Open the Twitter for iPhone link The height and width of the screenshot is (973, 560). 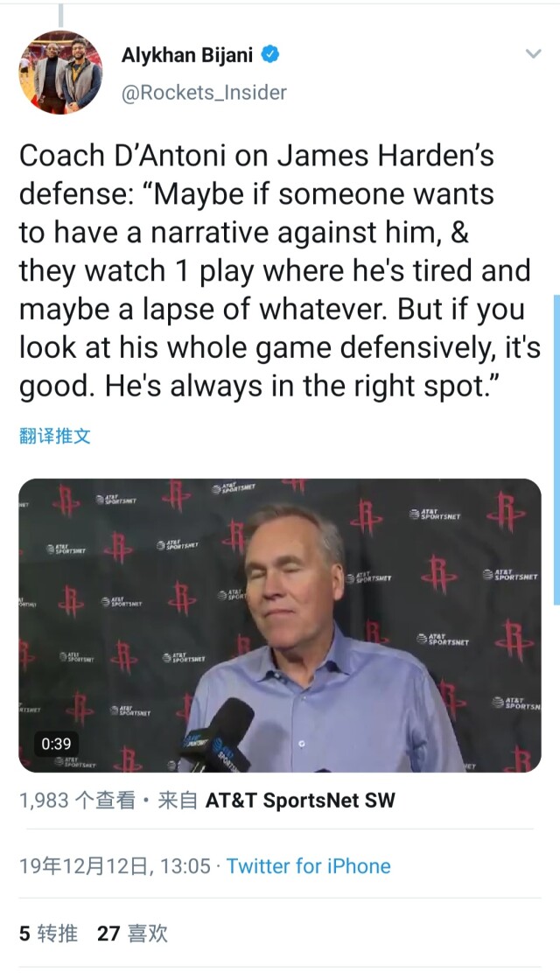tap(309, 865)
